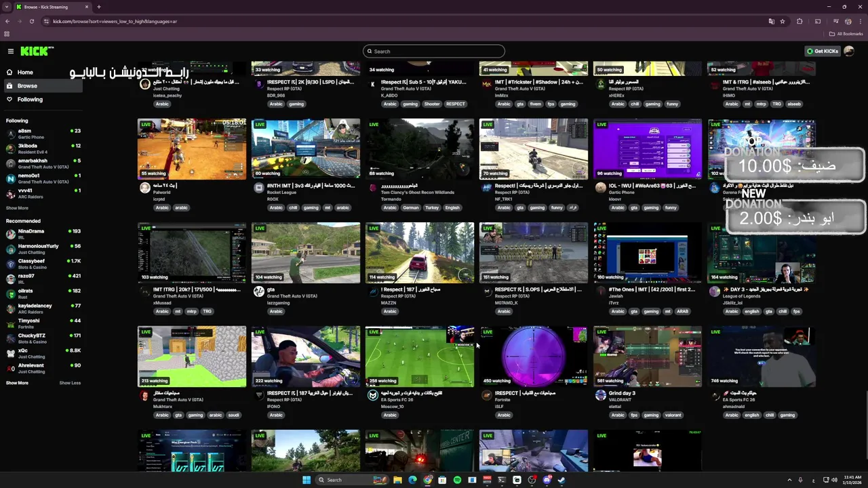
Task: Click Moscow_10 channel avatar
Action: [x=373, y=395]
